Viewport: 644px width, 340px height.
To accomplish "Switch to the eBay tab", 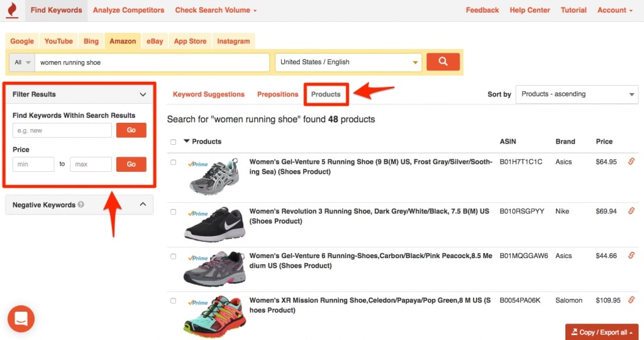I will coord(155,41).
